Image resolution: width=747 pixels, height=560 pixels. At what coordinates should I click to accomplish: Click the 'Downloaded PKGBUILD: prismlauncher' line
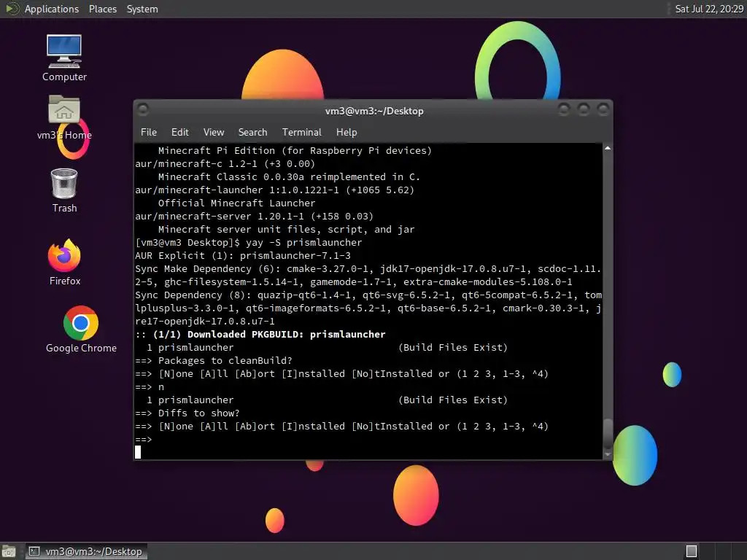tap(260, 334)
